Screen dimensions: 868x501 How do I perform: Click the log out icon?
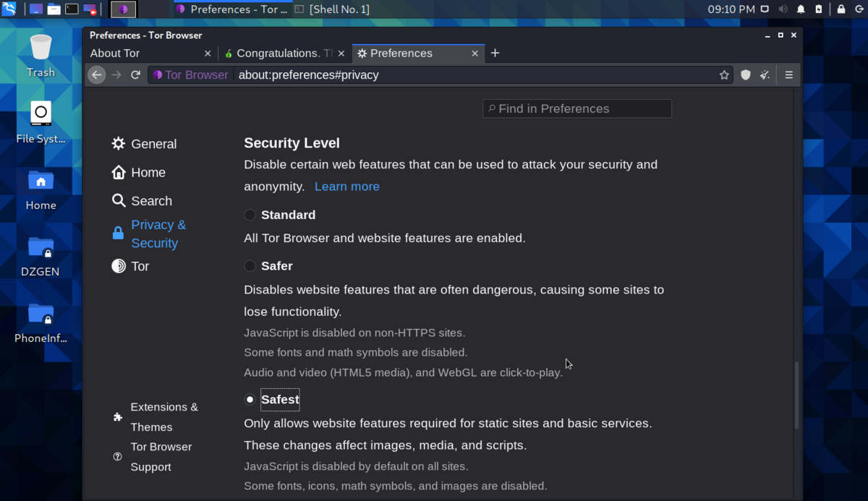pyautogui.click(x=859, y=9)
